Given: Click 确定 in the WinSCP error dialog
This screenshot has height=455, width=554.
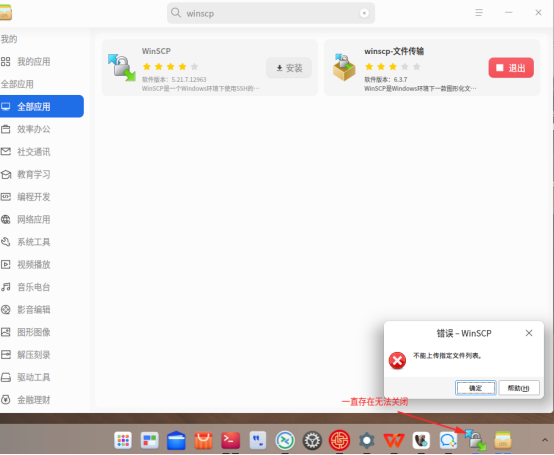Looking at the screenshot, I should tap(476, 388).
